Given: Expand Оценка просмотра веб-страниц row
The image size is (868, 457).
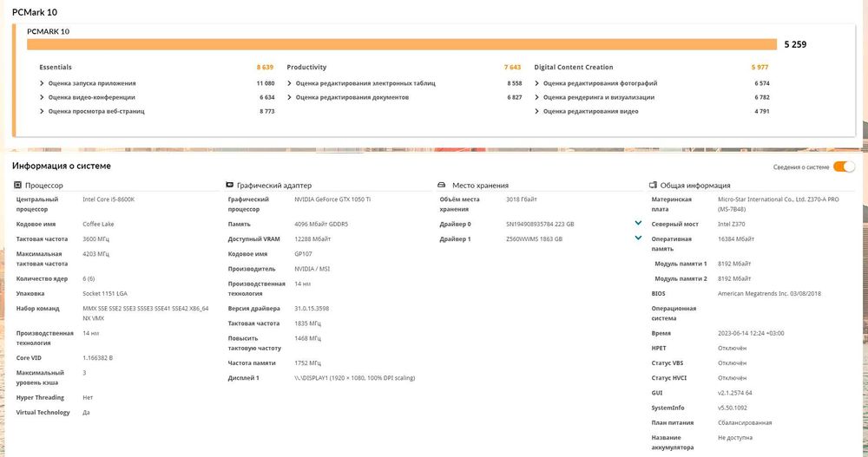Looking at the screenshot, I should click(42, 111).
